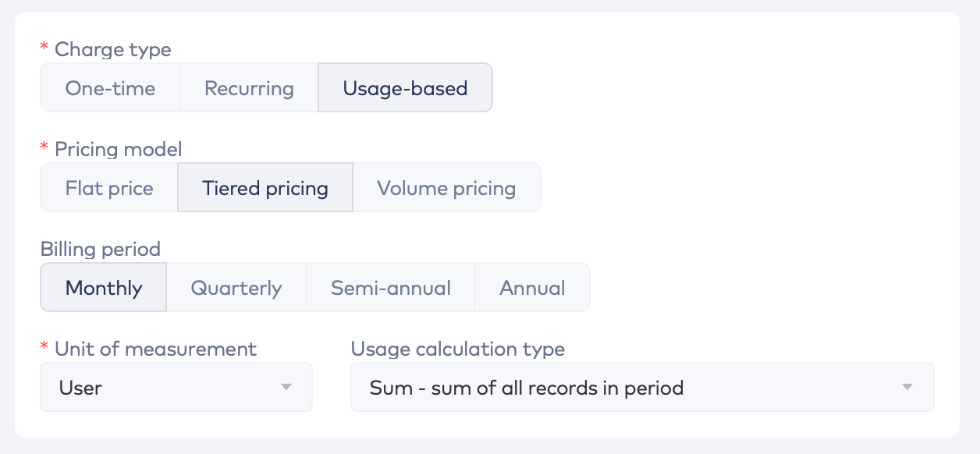Choose the Tiered pricing model
This screenshot has height=454, width=980.
[265, 187]
